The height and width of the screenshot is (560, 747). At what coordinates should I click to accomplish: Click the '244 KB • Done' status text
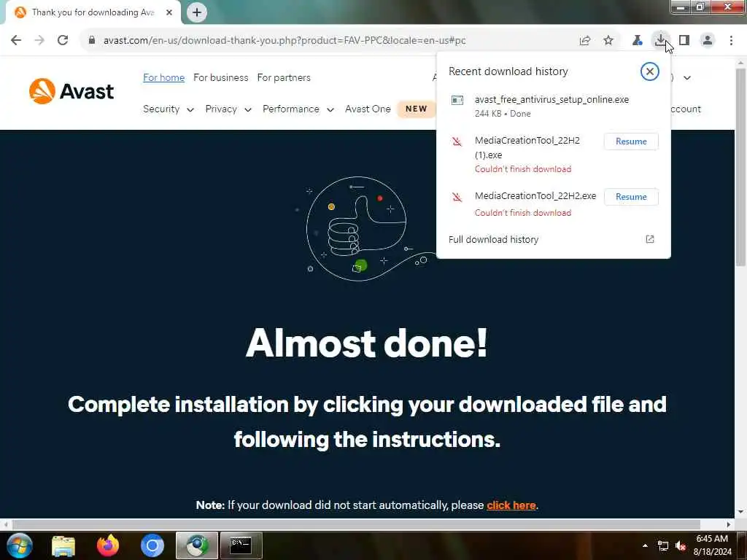point(503,114)
